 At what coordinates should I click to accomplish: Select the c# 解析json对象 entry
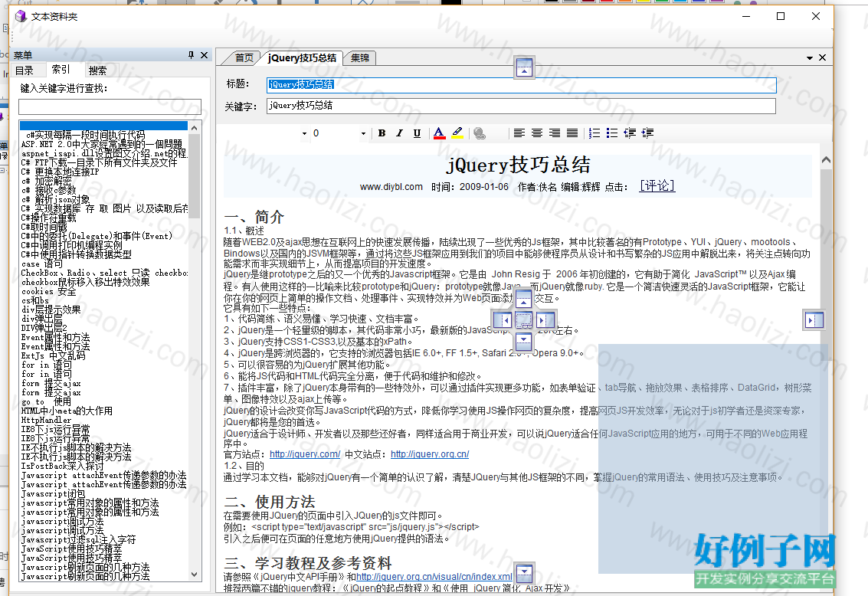click(55, 199)
